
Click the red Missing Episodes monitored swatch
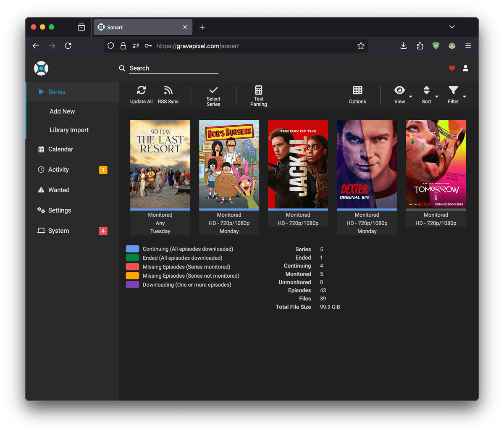(x=132, y=267)
